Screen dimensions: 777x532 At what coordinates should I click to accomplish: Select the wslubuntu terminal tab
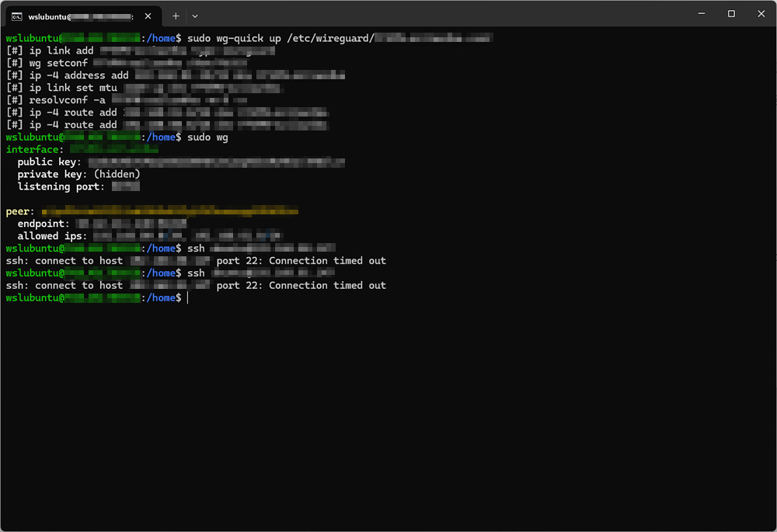[83, 16]
